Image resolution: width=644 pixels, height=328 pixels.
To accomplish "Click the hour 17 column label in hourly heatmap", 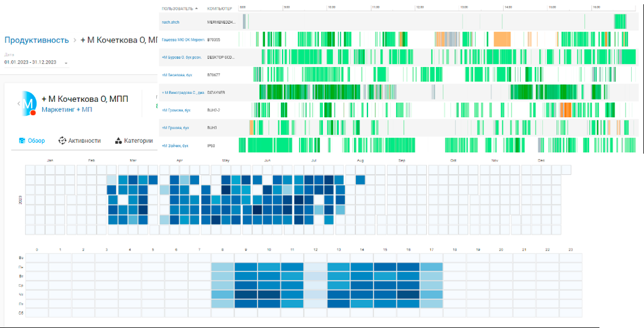I will (432, 249).
